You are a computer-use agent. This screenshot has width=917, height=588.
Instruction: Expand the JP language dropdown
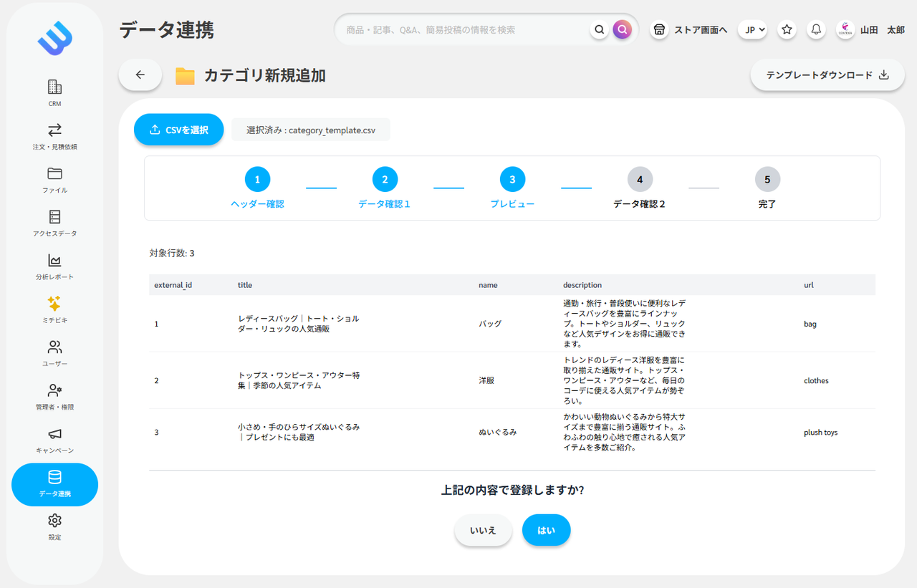click(752, 29)
